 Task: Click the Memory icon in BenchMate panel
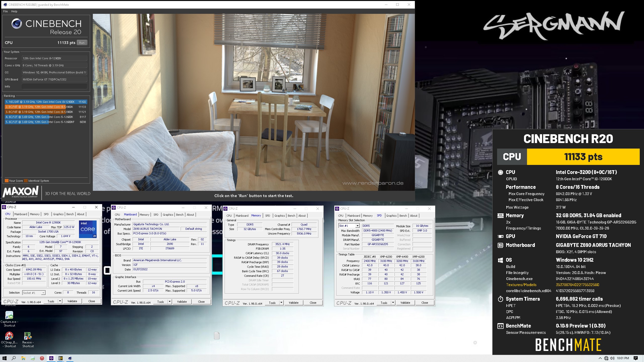[500, 216]
